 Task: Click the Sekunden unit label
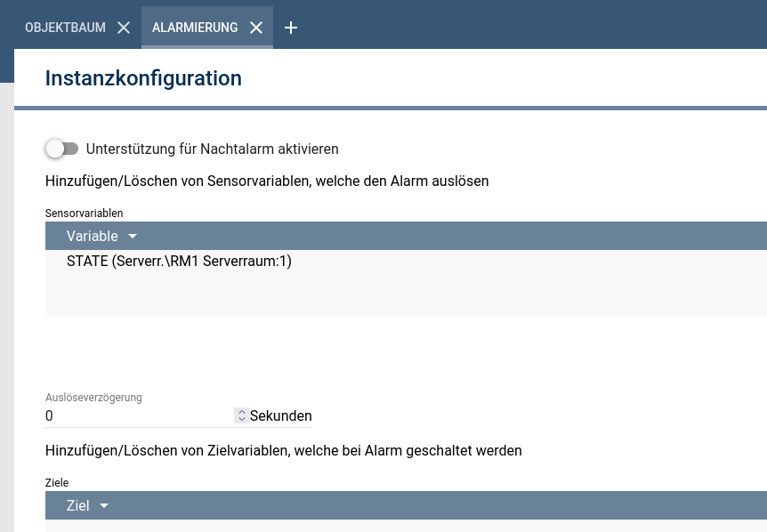[x=281, y=415]
